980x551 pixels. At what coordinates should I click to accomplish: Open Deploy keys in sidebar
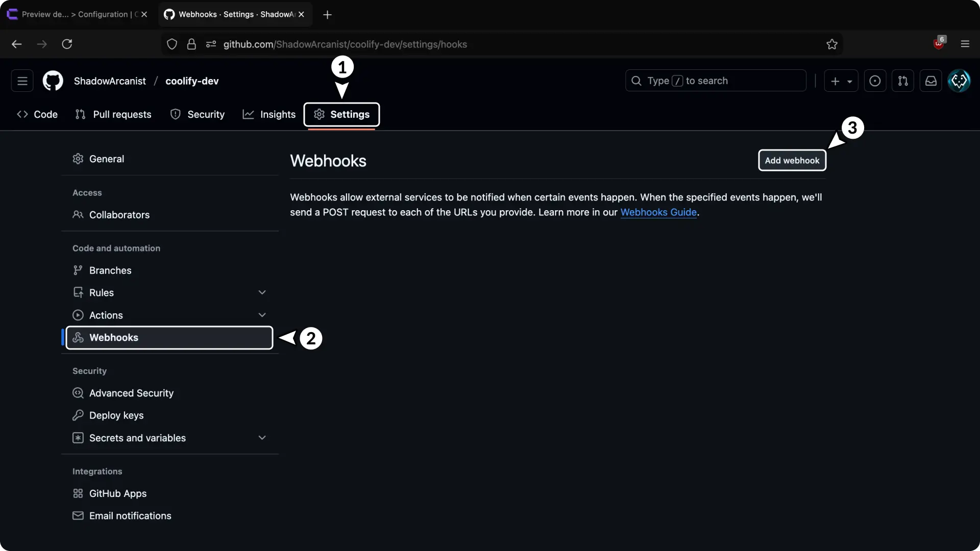point(116,415)
